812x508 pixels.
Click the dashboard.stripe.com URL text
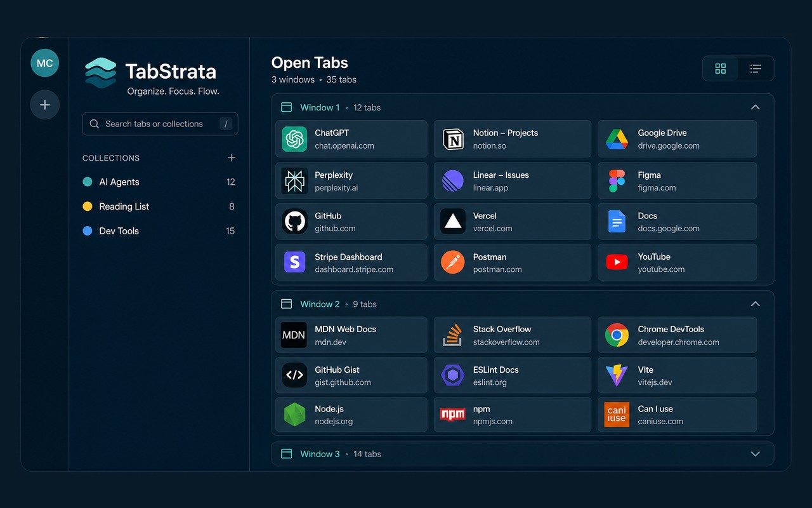click(x=354, y=269)
